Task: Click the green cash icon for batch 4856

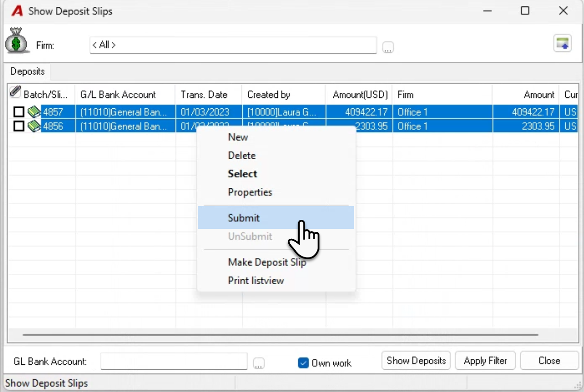Action: (x=34, y=126)
